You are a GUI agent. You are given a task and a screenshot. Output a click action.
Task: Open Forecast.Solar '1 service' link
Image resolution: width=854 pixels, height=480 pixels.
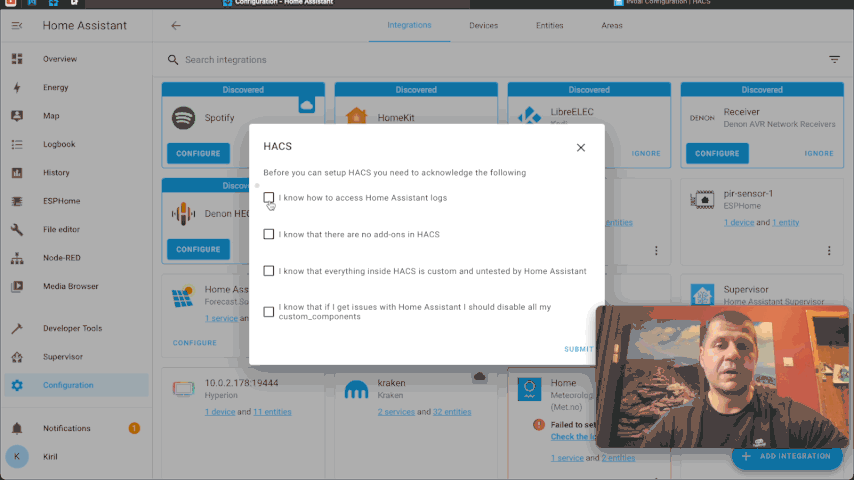(221, 318)
